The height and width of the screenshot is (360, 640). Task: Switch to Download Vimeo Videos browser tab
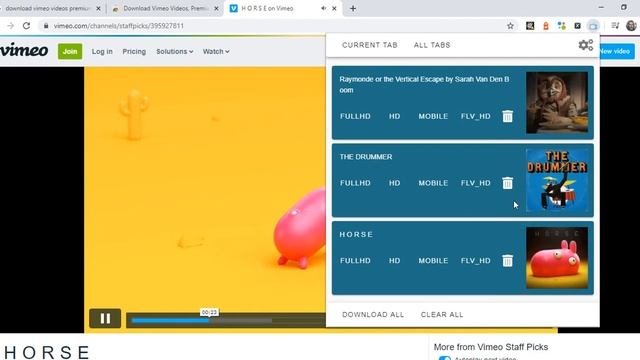pos(165,8)
